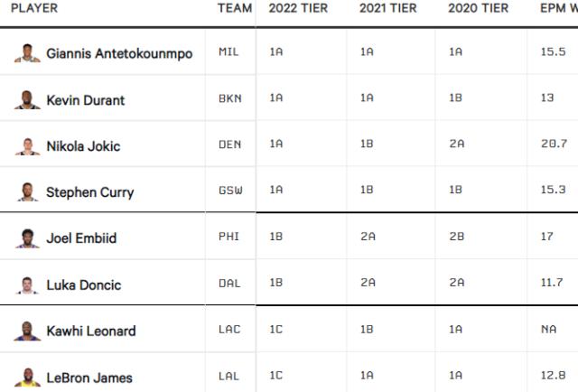Click Nikola Jokic's headshot thumbnail
This screenshot has height=392, width=578.
(x=27, y=145)
